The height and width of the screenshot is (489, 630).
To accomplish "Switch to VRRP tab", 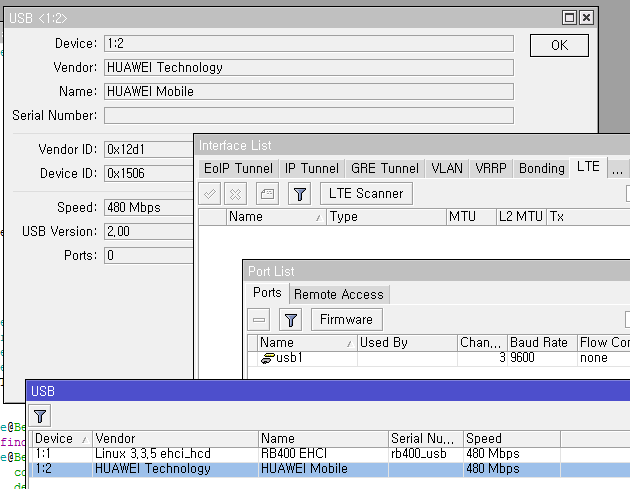I will pos(491,168).
